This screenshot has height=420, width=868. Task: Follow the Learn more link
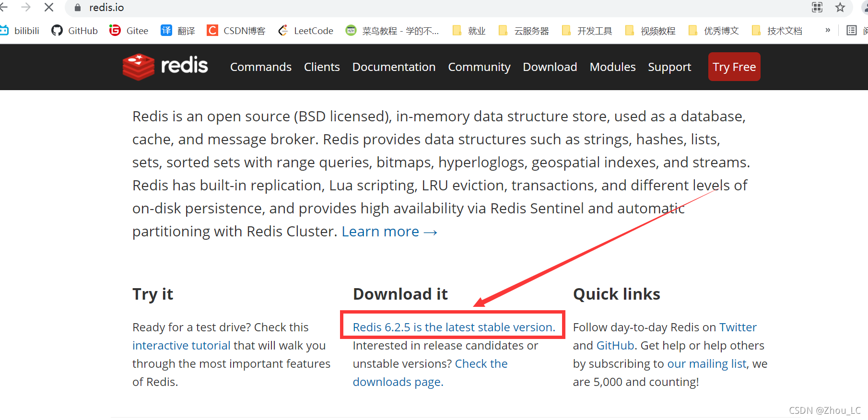point(389,232)
